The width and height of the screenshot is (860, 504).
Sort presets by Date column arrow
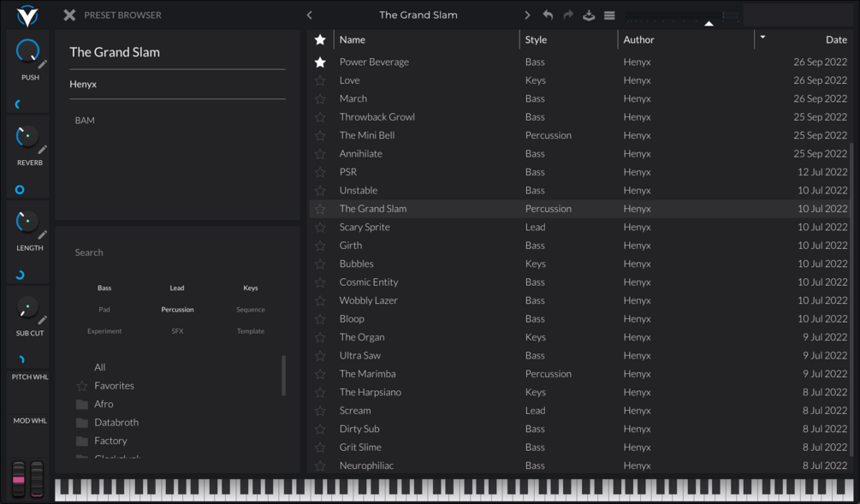[x=762, y=38]
